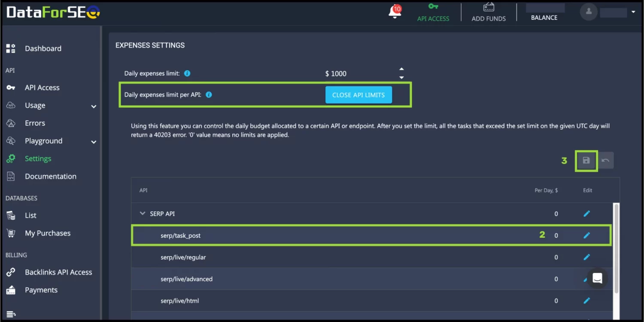Click the API ACCESS header link
The image size is (644, 322).
433,18
